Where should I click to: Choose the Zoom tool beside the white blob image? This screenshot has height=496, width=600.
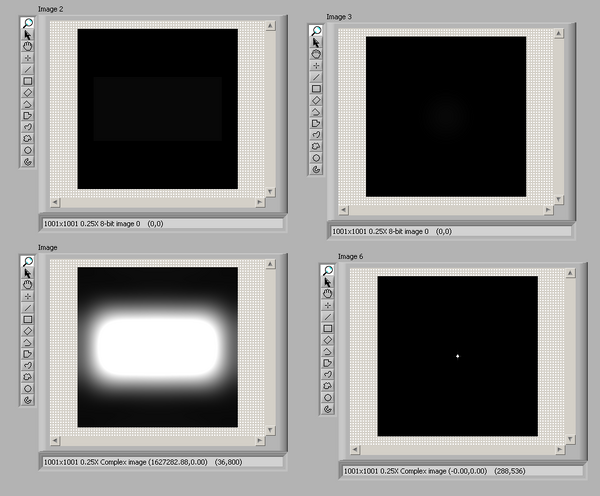tap(28, 262)
